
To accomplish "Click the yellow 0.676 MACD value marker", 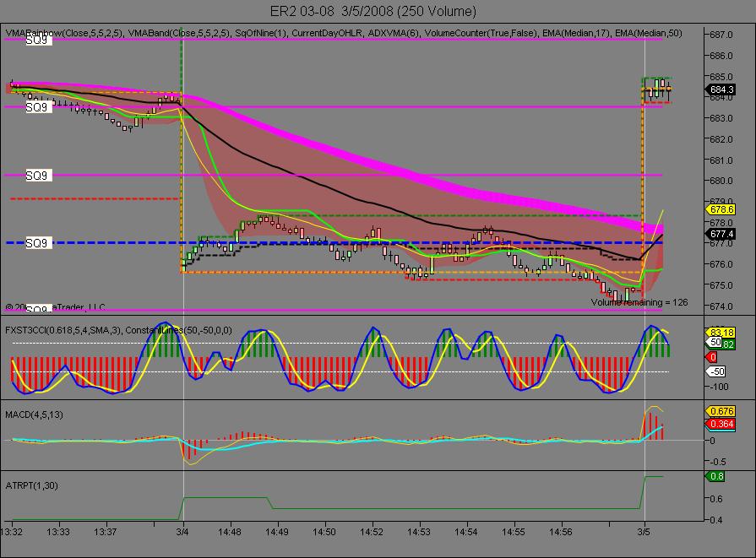I will click(x=721, y=411).
